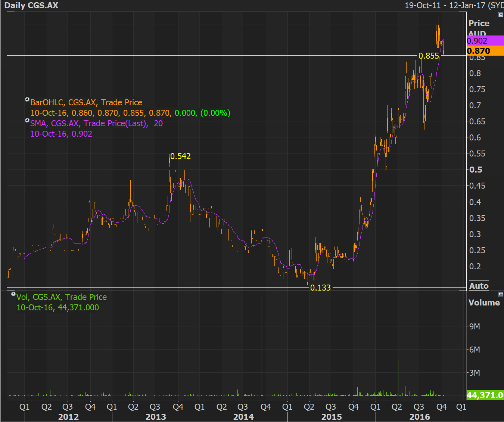Click the 9M volume axis label
Screen dimensions: 504x422
pos(475,326)
